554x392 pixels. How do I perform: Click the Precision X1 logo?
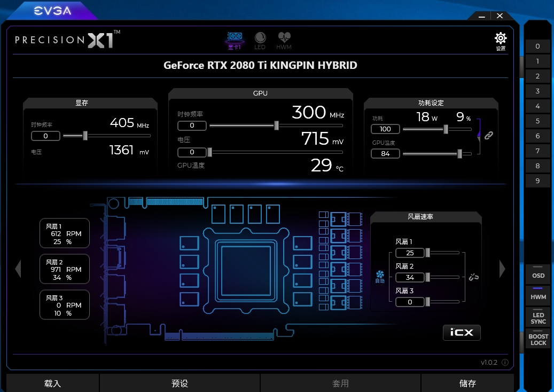pyautogui.click(x=67, y=39)
